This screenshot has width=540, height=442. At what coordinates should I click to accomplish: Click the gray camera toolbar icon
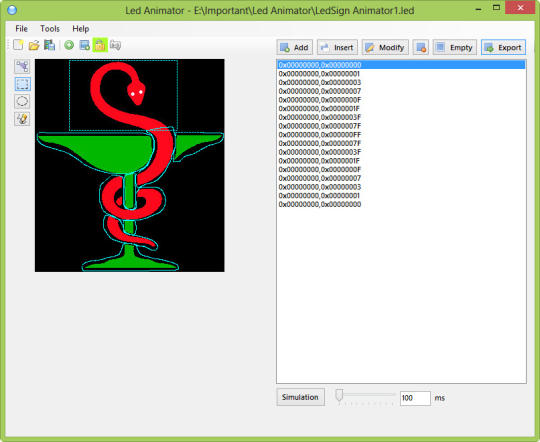115,45
